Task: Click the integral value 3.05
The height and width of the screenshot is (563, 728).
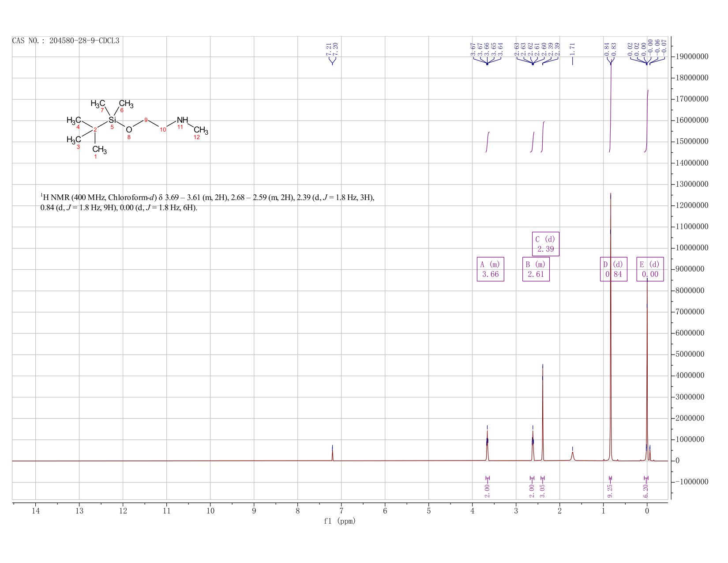Action: click(x=542, y=491)
